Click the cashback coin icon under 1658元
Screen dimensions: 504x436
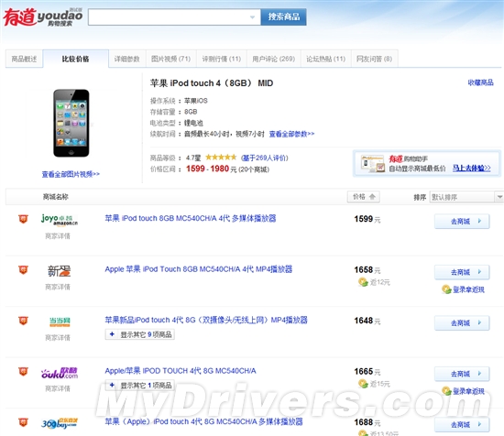tap(363, 282)
